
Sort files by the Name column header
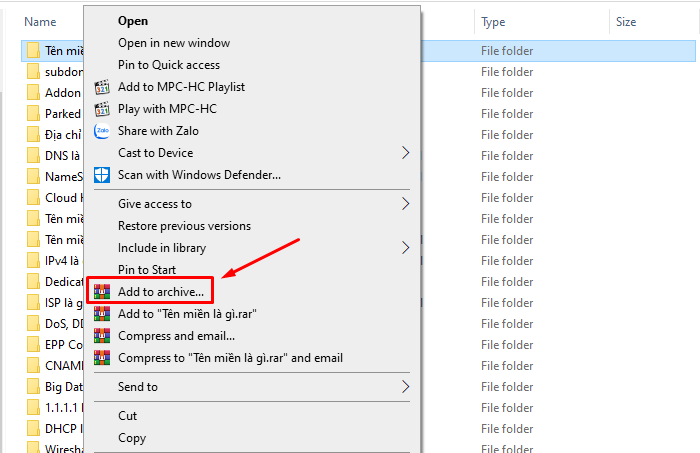click(40, 22)
